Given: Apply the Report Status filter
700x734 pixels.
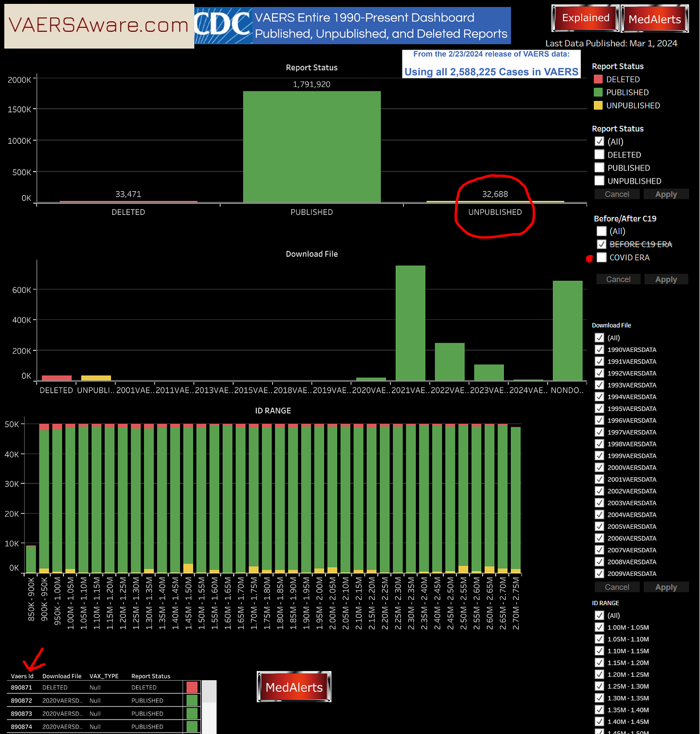Looking at the screenshot, I should pyautogui.click(x=666, y=194).
